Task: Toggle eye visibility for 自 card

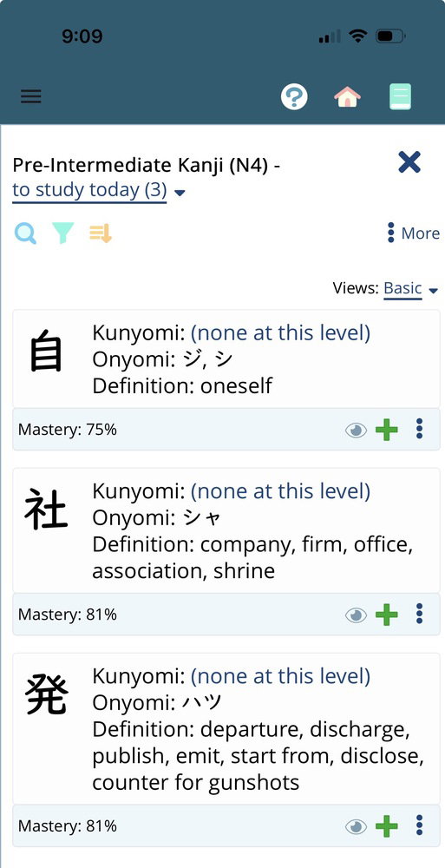Action: click(x=356, y=431)
